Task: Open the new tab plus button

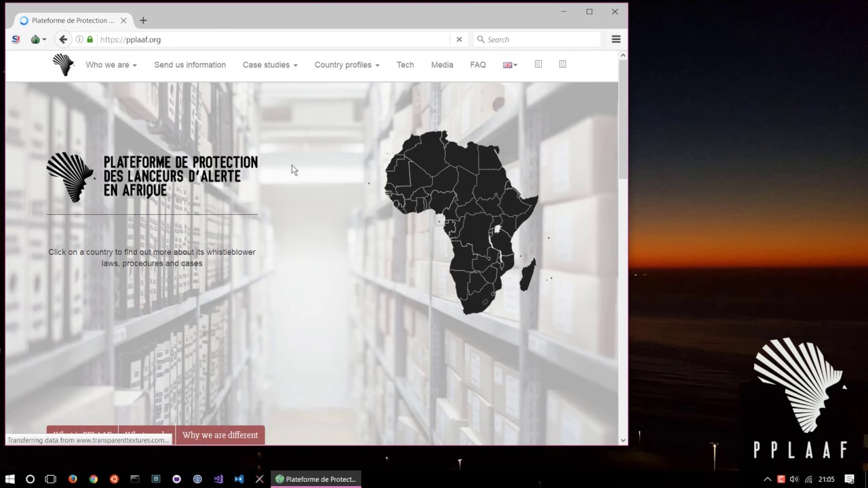Action: pyautogui.click(x=142, y=20)
